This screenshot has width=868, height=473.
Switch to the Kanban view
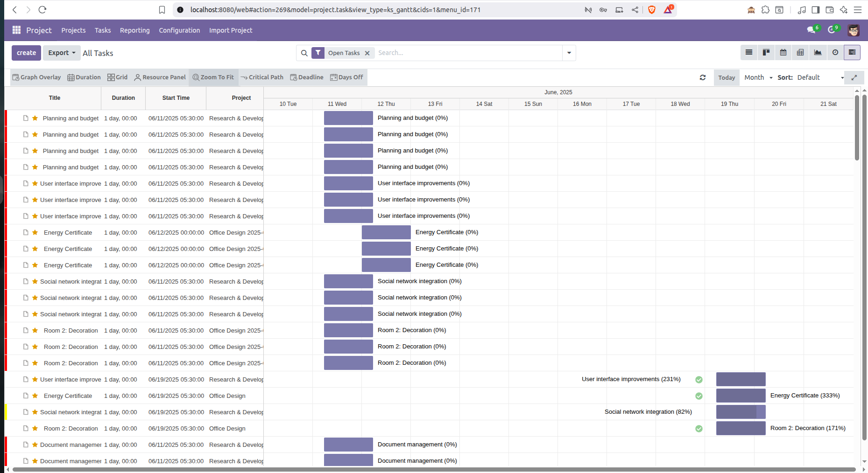(x=766, y=53)
